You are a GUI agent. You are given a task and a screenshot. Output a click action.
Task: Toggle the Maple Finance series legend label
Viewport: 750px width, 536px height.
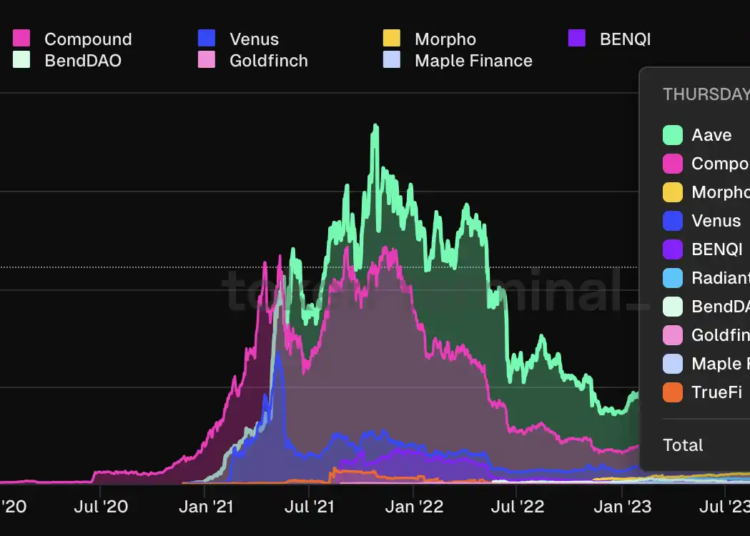pyautogui.click(x=473, y=60)
